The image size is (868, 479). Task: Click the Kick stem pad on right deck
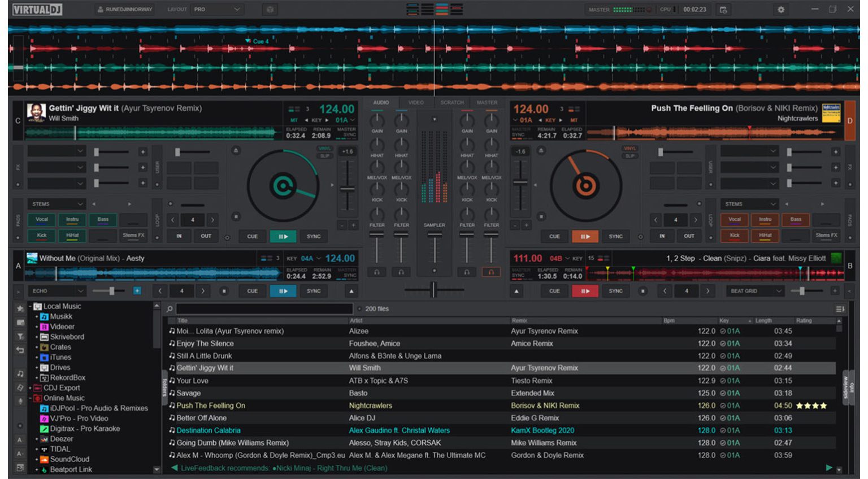(734, 236)
